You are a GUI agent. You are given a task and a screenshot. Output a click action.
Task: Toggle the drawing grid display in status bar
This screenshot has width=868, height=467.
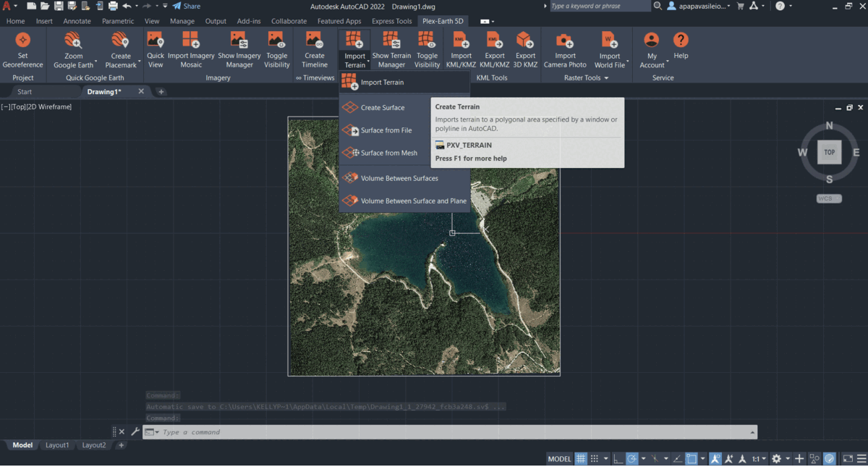pos(581,458)
